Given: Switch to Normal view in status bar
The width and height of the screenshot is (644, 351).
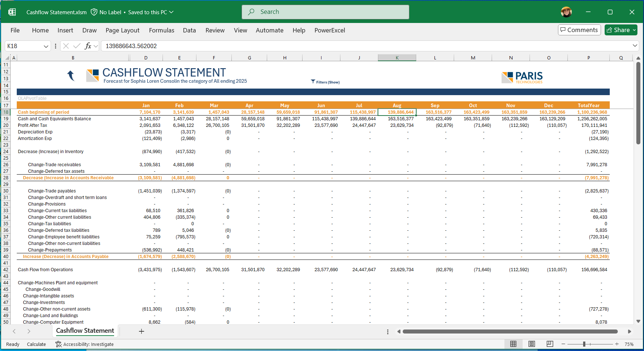Looking at the screenshot, I should (x=513, y=344).
